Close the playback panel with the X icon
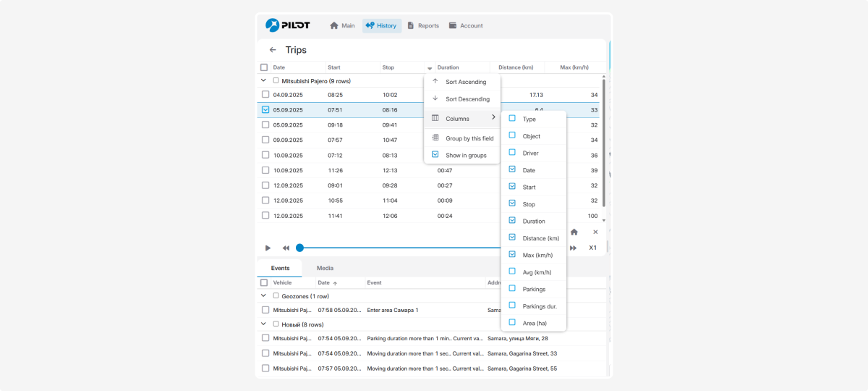This screenshot has height=391, width=868. point(595,232)
